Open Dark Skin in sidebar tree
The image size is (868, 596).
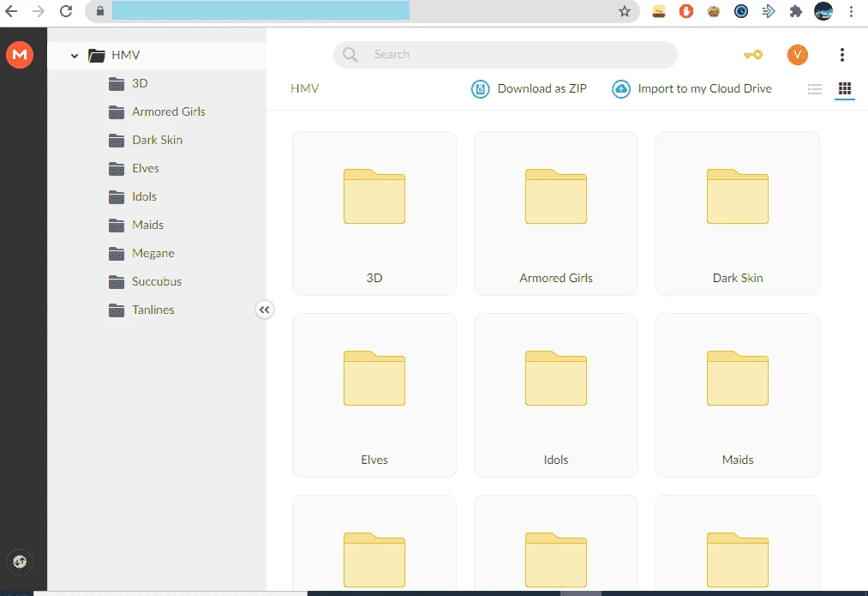[157, 140]
